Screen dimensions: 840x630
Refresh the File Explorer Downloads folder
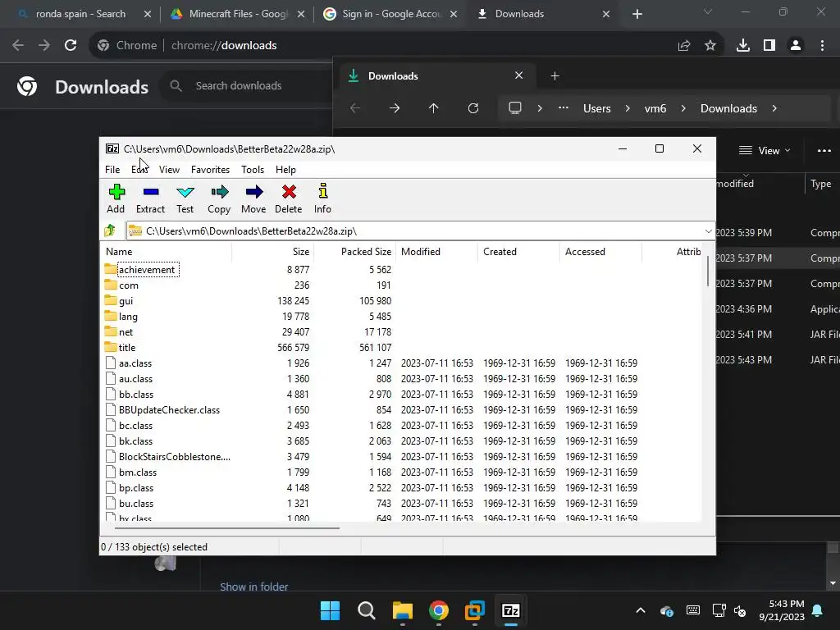click(x=473, y=108)
